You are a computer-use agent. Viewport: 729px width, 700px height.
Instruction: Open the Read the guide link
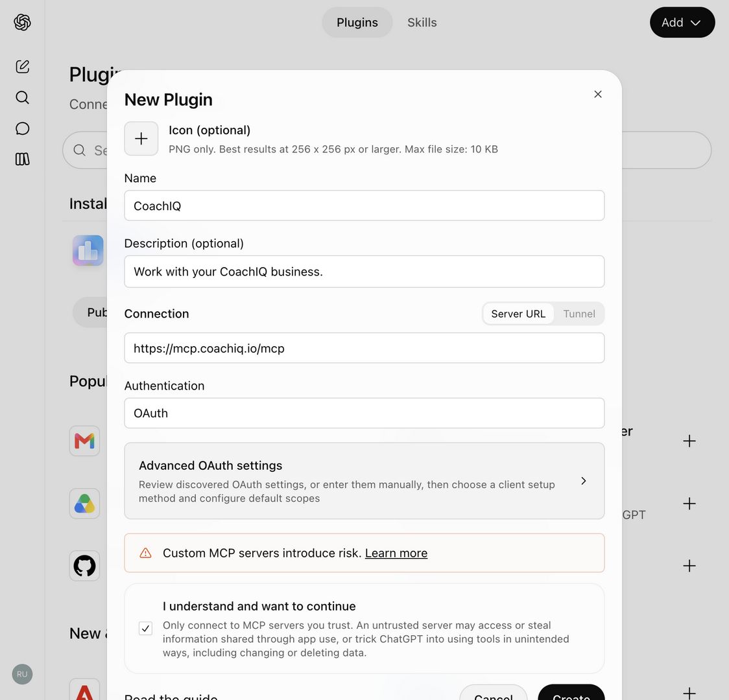pos(171,696)
